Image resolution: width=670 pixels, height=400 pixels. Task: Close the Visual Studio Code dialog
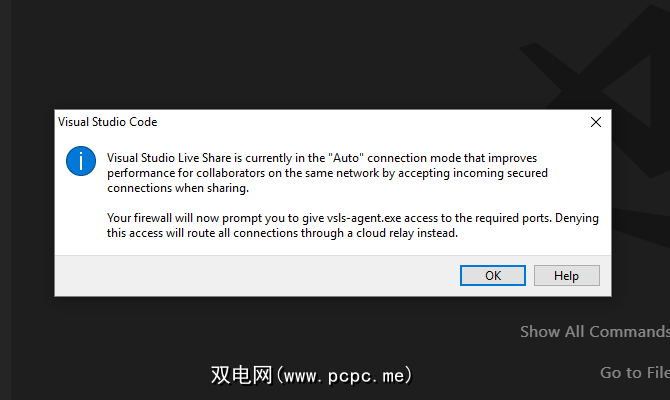tap(596, 122)
